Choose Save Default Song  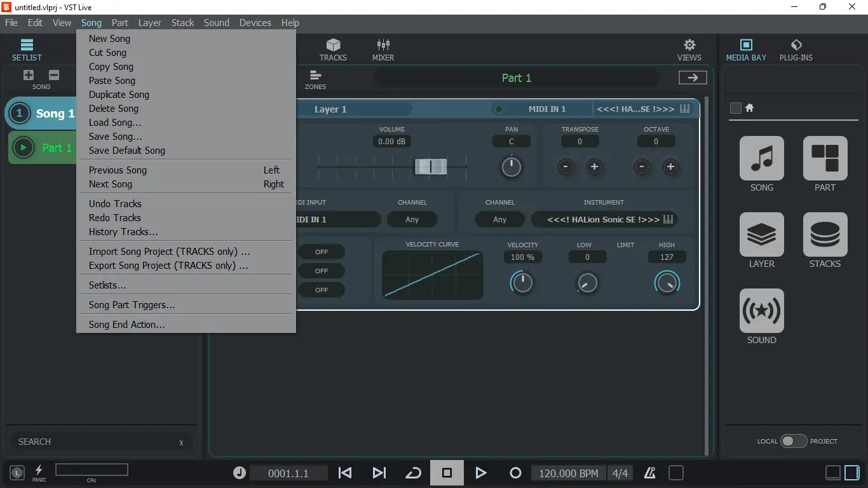186,151
